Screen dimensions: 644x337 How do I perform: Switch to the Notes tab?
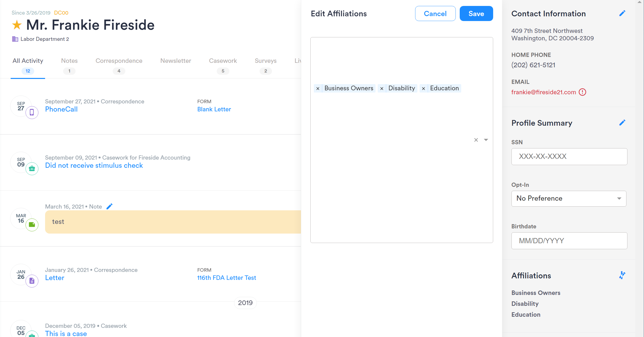click(x=69, y=61)
